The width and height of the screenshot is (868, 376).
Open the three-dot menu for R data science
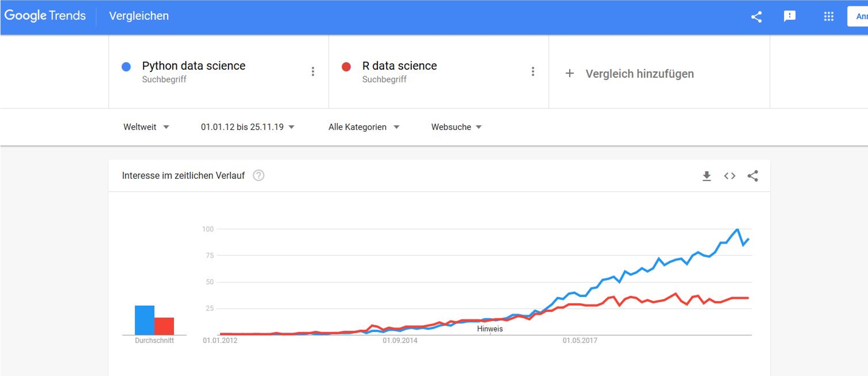pos(533,71)
